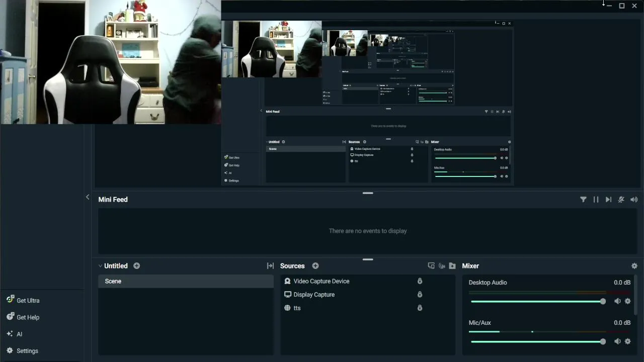The height and width of the screenshot is (362, 644).
Task: Collapse the left sidebar with the chevron
Action: pos(88,197)
